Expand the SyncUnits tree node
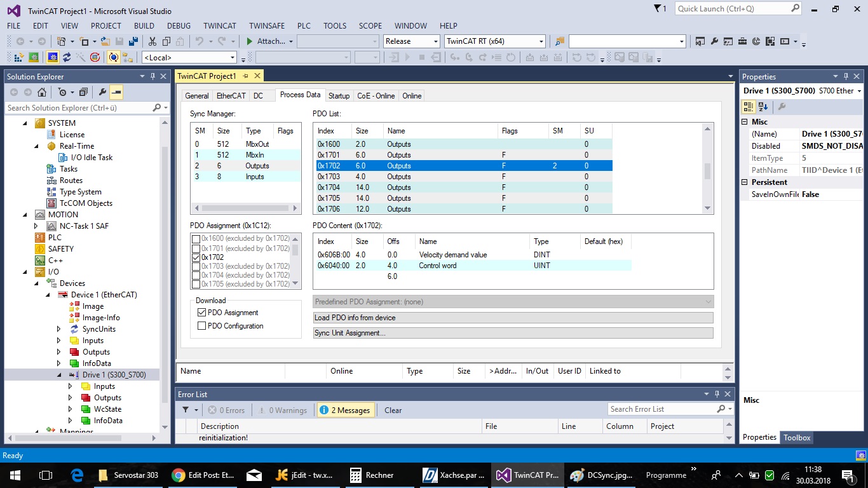The width and height of the screenshot is (868, 488). coord(59,329)
